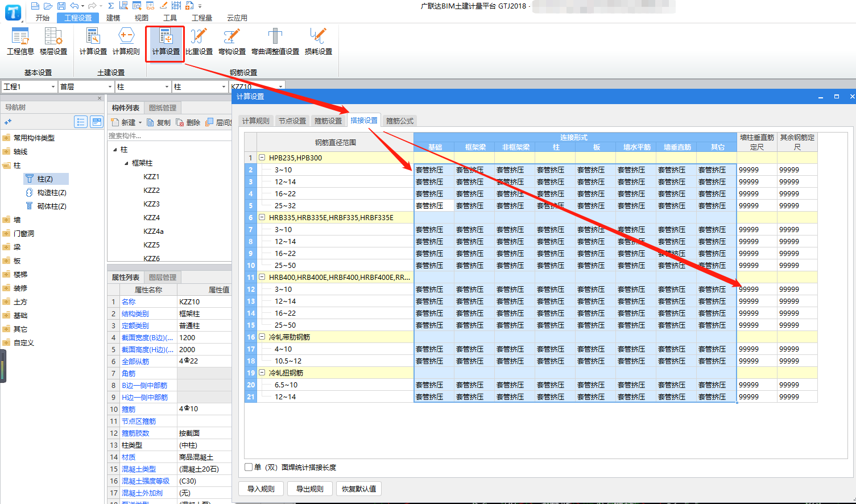The image size is (856, 504).
Task: Select 砌体柱(Z) in navigation tree
Action: (x=47, y=206)
